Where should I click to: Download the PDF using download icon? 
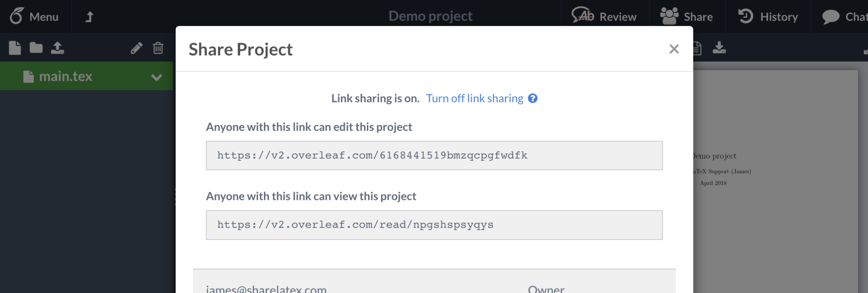pos(719,47)
